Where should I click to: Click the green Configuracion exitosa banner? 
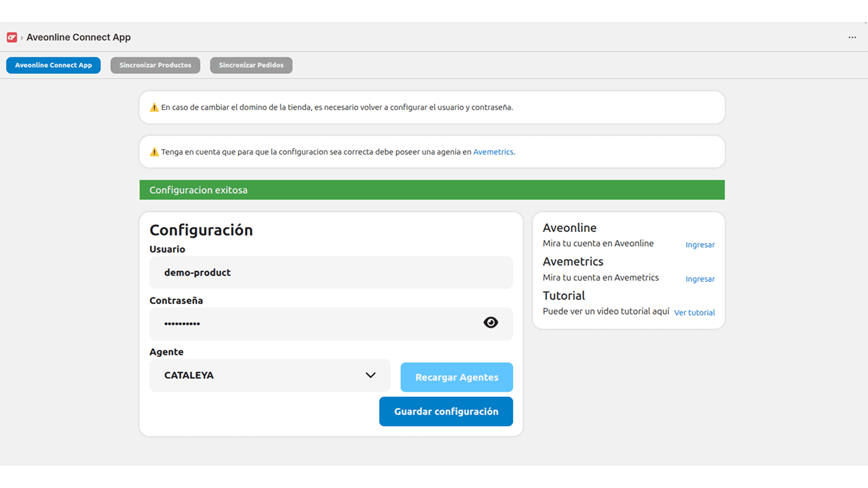point(431,190)
